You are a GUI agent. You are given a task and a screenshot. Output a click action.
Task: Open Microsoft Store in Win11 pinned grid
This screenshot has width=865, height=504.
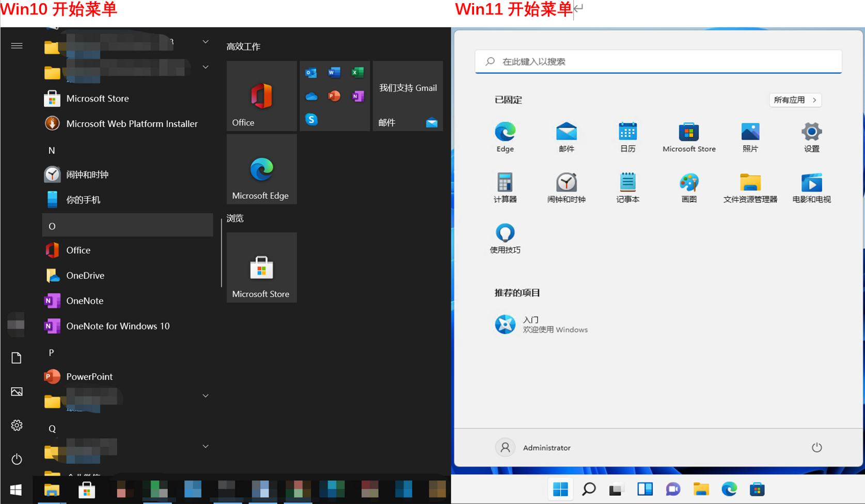coord(689,137)
